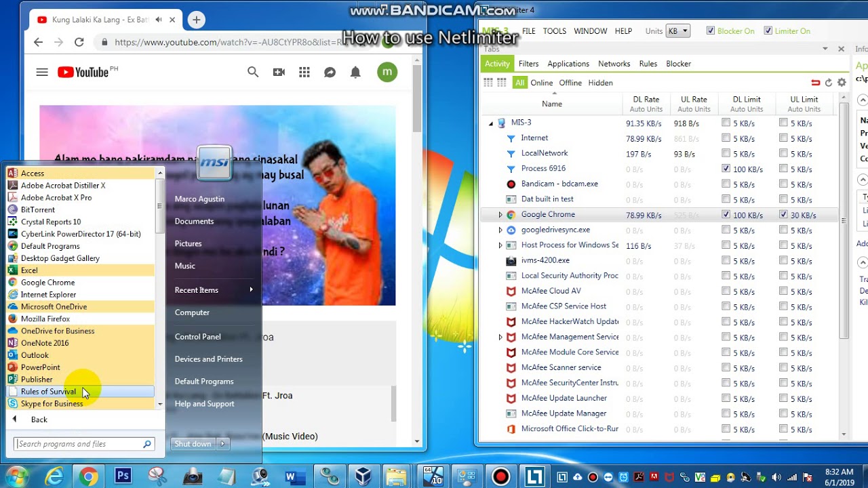The width and height of the screenshot is (868, 488).
Task: Click Search programs and files field
Action: tap(85, 444)
